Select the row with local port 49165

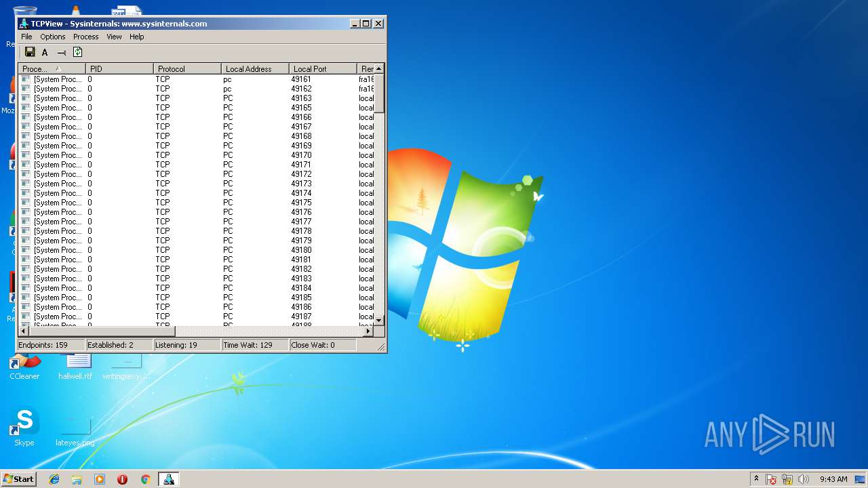(196, 108)
